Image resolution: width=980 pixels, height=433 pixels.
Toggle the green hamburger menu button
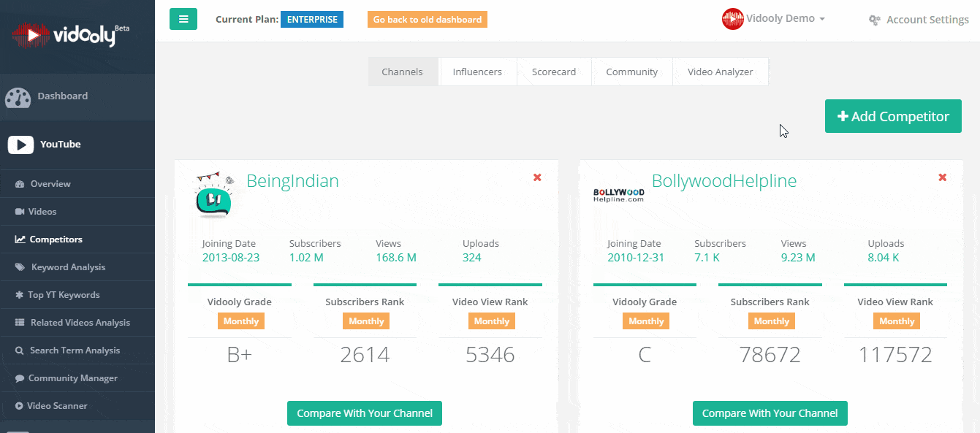point(183,19)
